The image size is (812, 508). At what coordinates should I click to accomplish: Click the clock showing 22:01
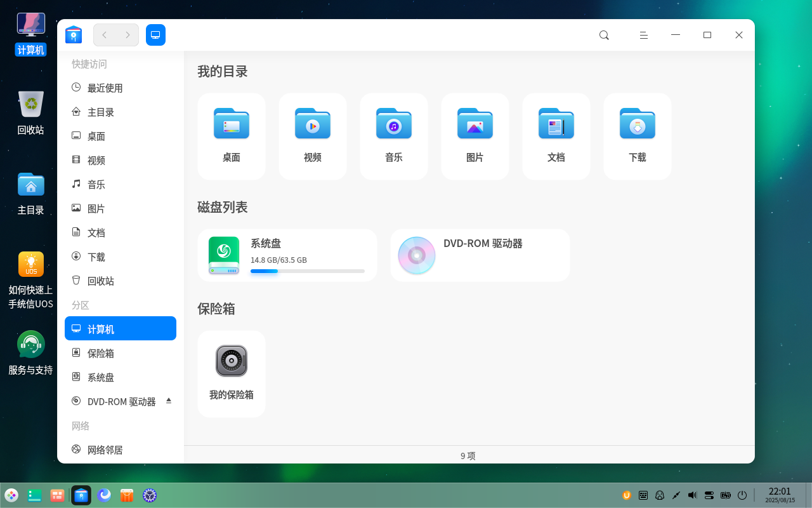click(780, 495)
